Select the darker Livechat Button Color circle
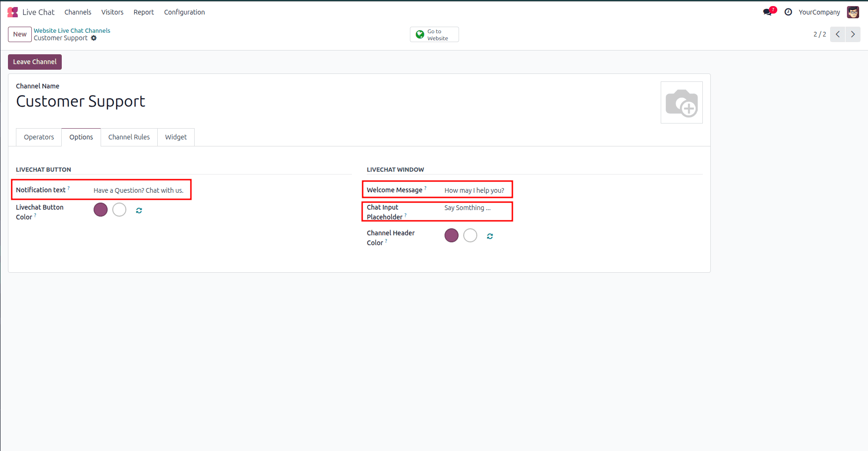868x451 pixels. (x=100, y=210)
